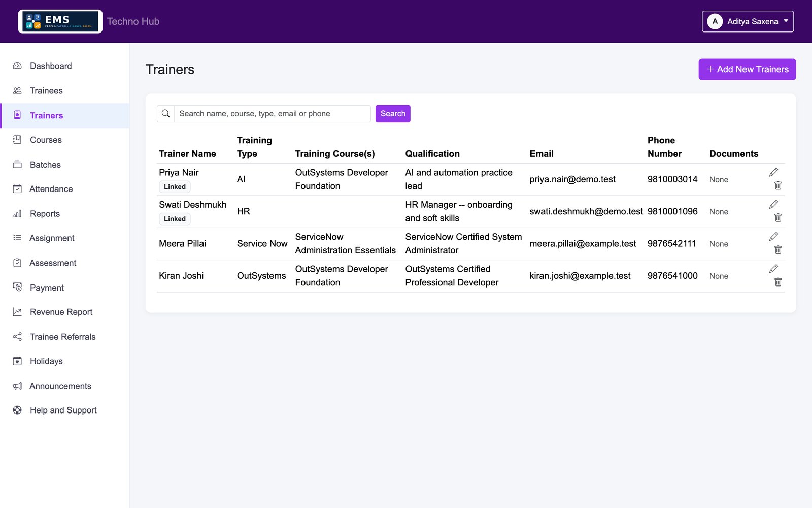812x508 pixels.
Task: Open the Aditya Saxena user dropdown
Action: pos(748,21)
